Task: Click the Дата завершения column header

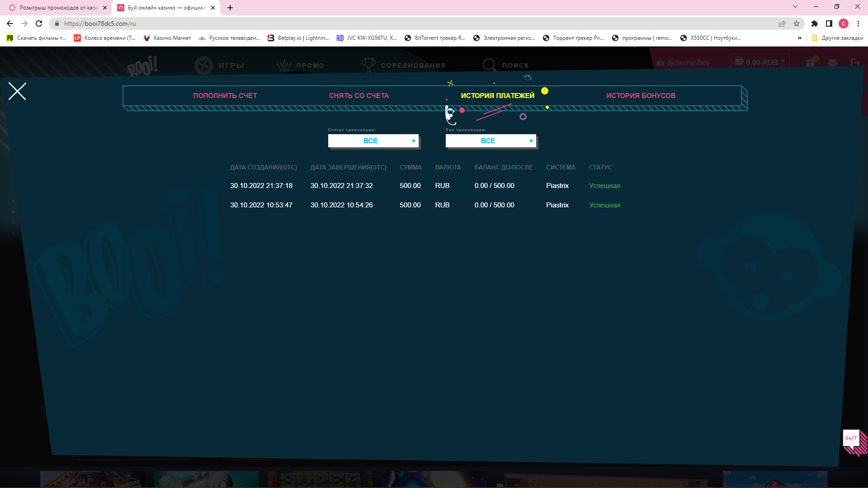Action: tap(348, 167)
